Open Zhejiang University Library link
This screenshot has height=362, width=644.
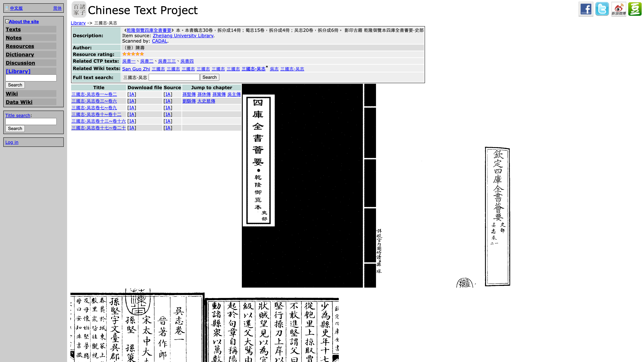click(183, 36)
